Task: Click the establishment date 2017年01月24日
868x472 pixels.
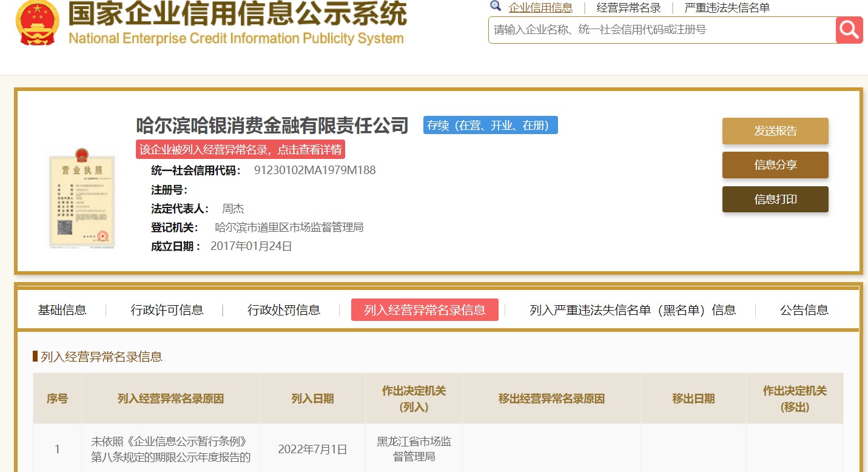Action: pos(251,246)
